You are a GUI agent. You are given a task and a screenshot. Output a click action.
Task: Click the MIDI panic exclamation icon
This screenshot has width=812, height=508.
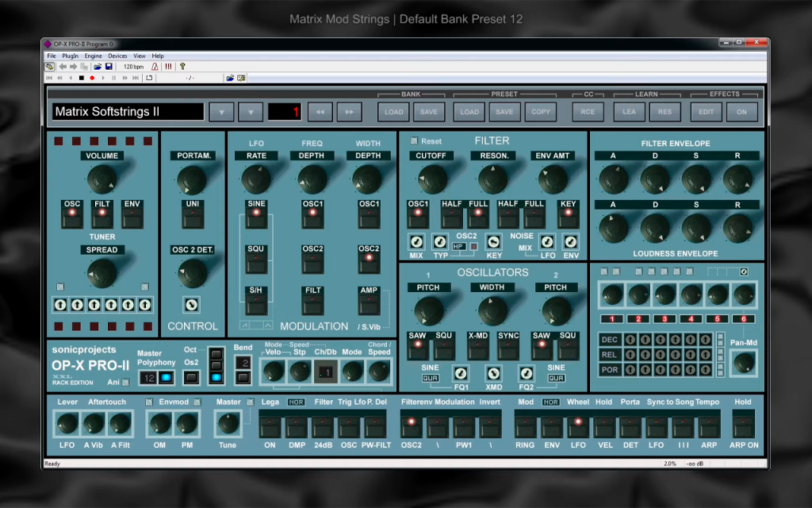pos(168,67)
